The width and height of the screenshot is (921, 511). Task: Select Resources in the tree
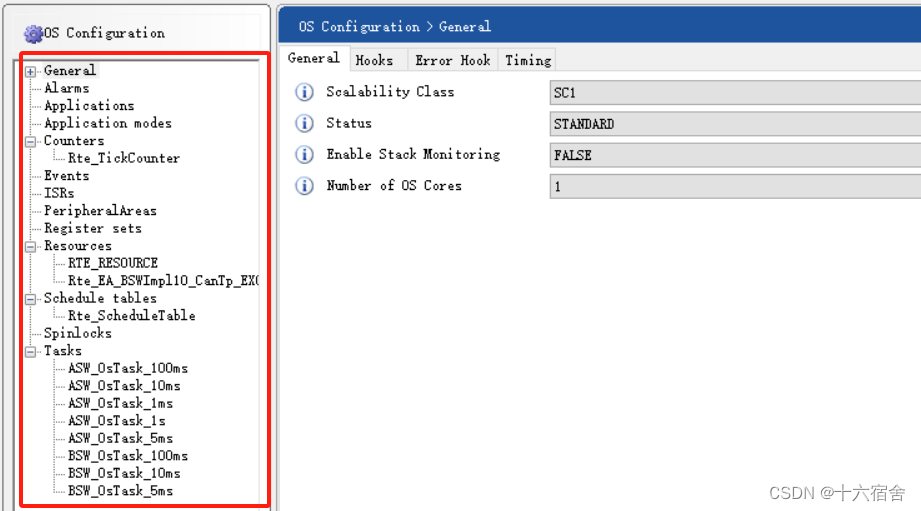pos(78,246)
